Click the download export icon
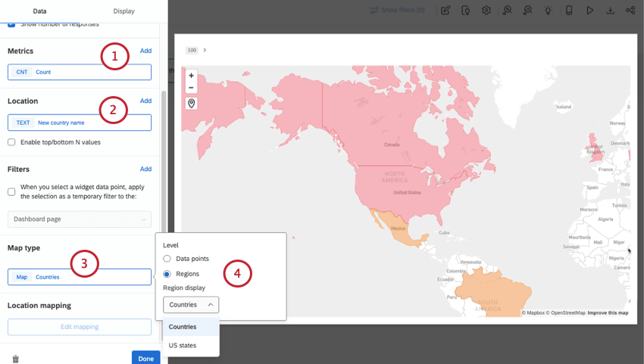Image resolution: width=644 pixels, height=364 pixels. pos(611,11)
